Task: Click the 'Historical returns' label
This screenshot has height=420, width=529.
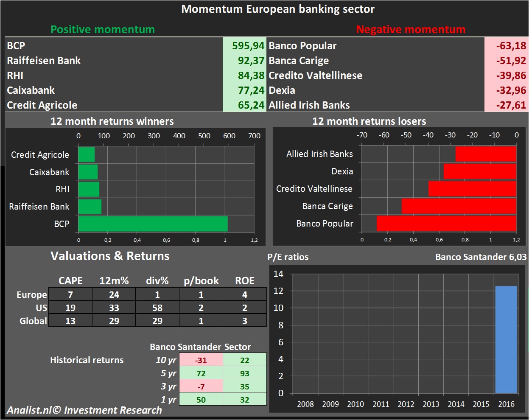Action: click(87, 360)
